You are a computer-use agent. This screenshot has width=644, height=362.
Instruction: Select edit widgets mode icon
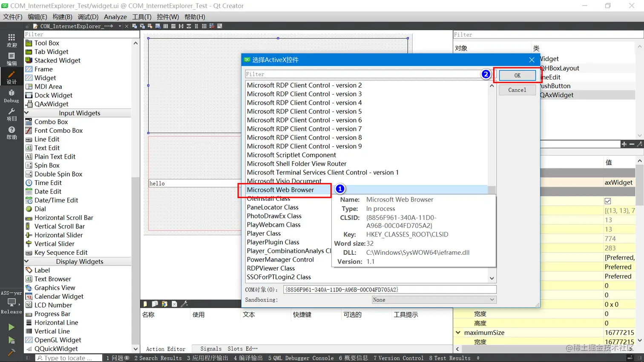[135, 26]
